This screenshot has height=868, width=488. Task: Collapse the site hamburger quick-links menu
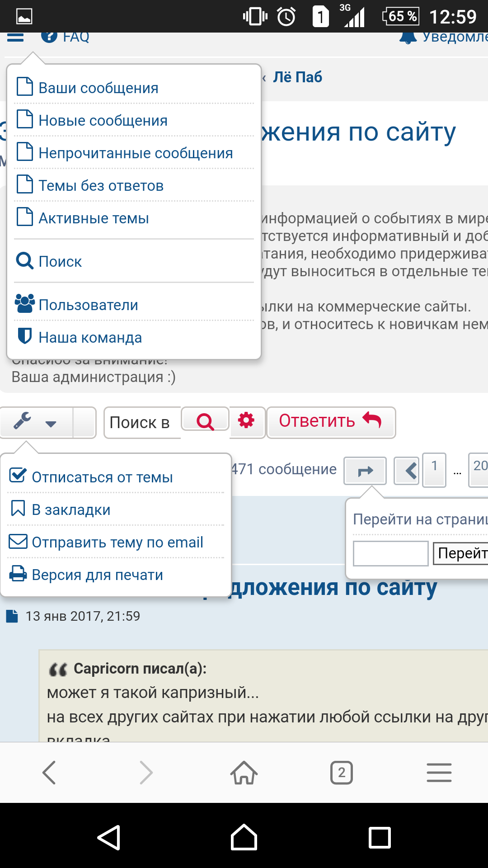pos(15,37)
